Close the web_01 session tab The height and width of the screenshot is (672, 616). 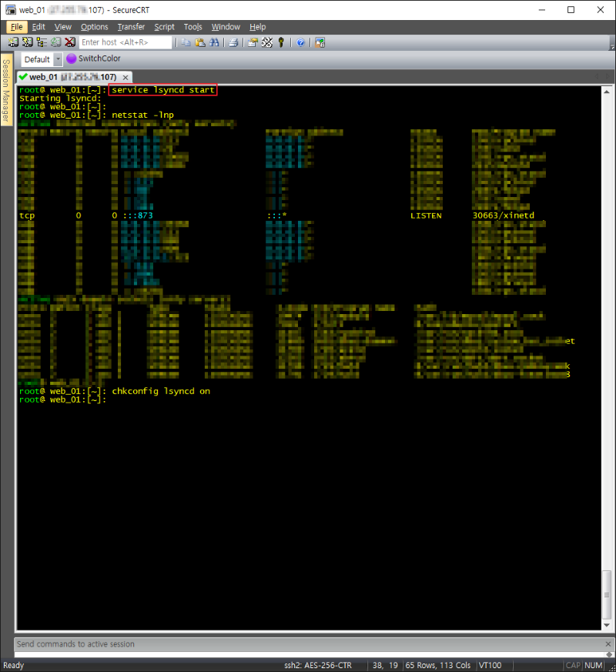click(125, 77)
